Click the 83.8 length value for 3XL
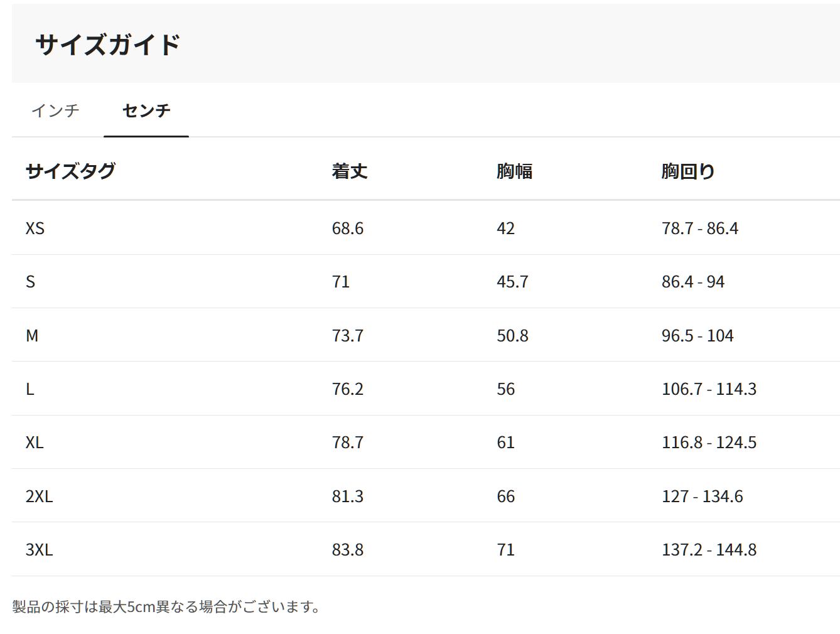Viewport: 840px width, 634px height. 347,550
